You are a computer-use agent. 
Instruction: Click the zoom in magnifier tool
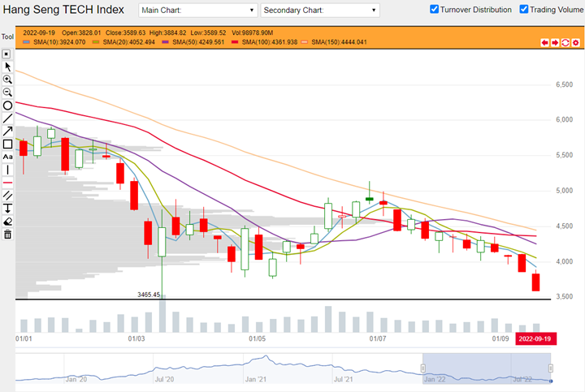tap(7, 80)
